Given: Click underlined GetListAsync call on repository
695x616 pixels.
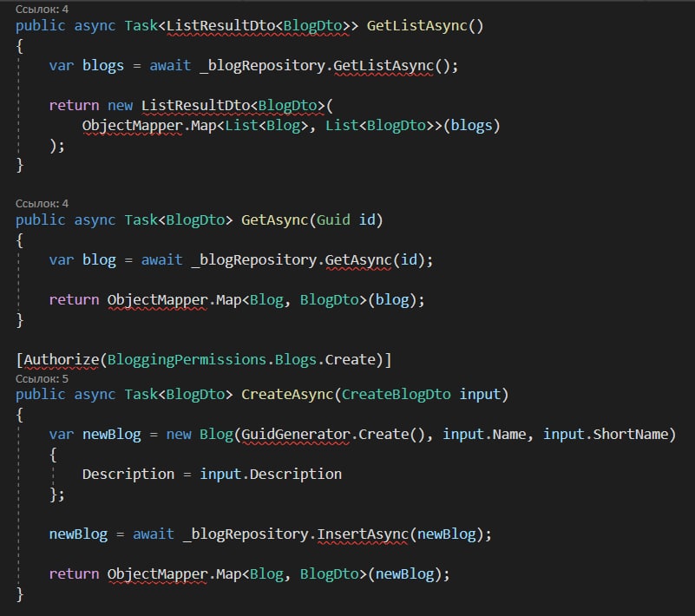Looking at the screenshot, I should pyautogui.click(x=384, y=66).
